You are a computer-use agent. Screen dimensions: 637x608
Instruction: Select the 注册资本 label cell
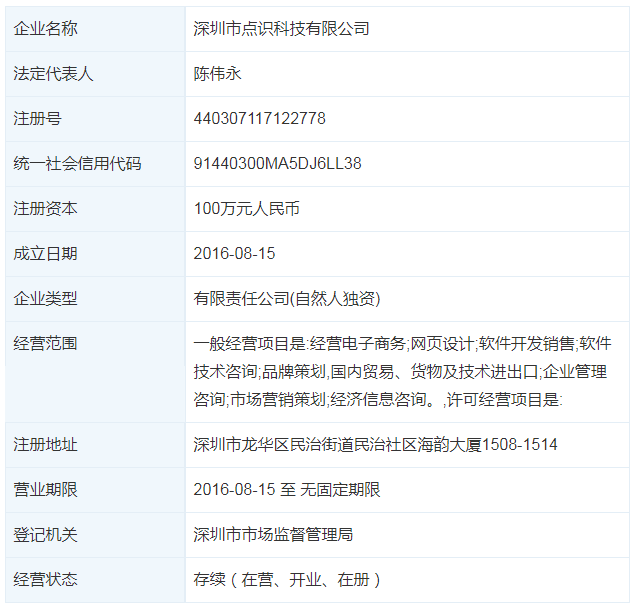(x=45, y=209)
